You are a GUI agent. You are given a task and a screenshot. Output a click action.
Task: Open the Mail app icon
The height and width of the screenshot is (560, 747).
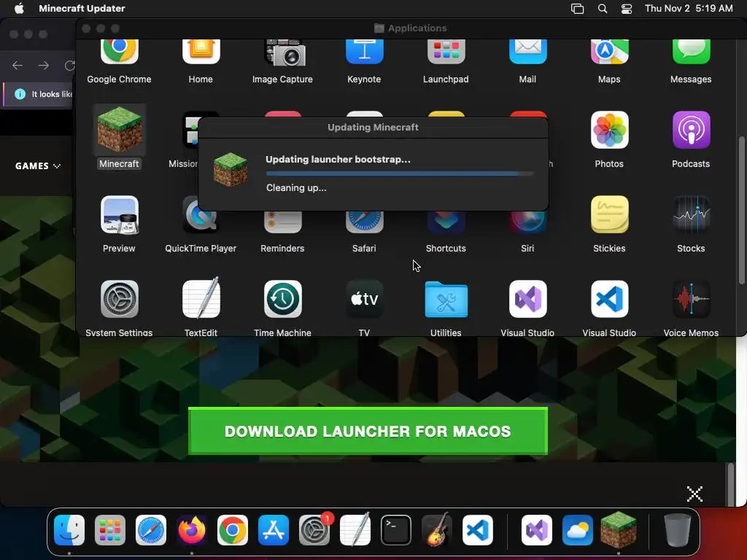pos(528,52)
